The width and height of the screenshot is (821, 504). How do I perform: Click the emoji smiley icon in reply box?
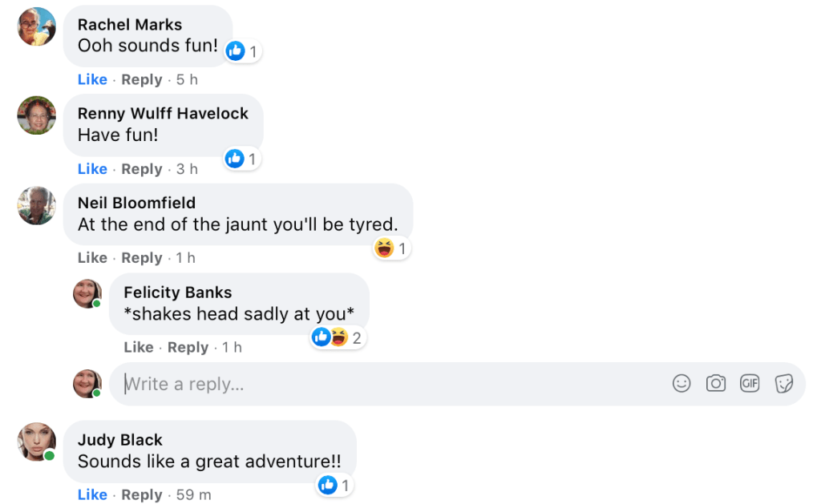point(681,384)
